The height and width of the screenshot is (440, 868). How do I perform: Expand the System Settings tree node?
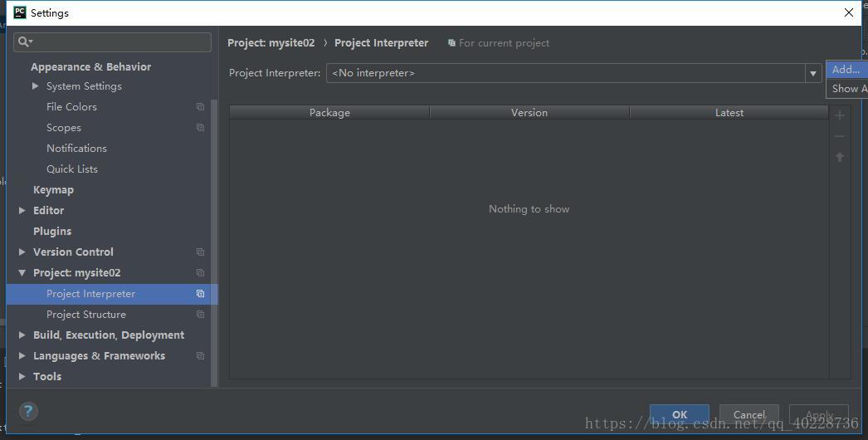click(x=36, y=86)
